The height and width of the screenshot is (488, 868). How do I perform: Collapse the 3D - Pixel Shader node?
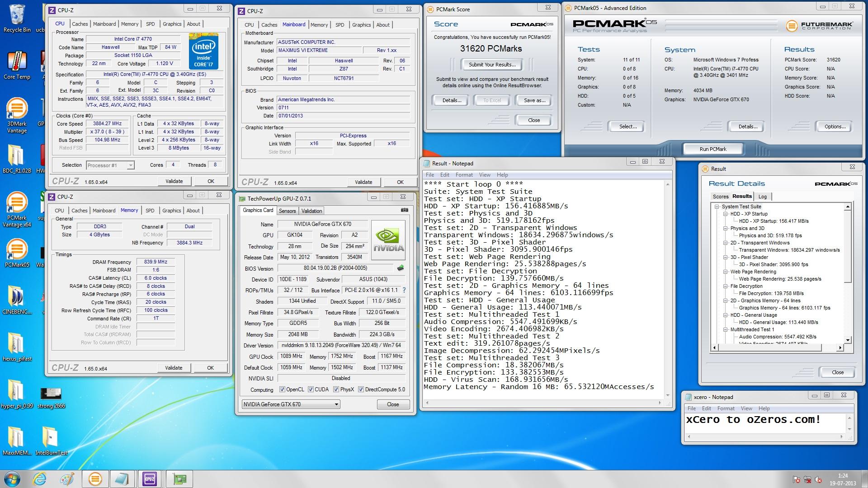725,257
